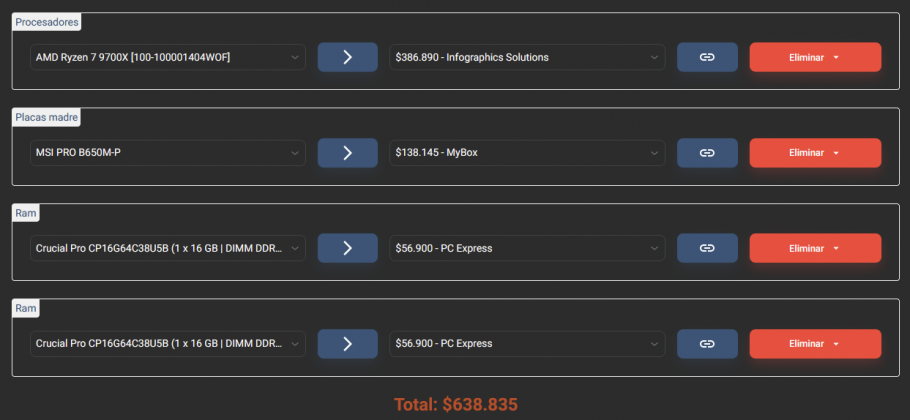This screenshot has width=910, height=420.
Task: Open the second Ram $56.900 PC Express dropdown
Action: 527,343
